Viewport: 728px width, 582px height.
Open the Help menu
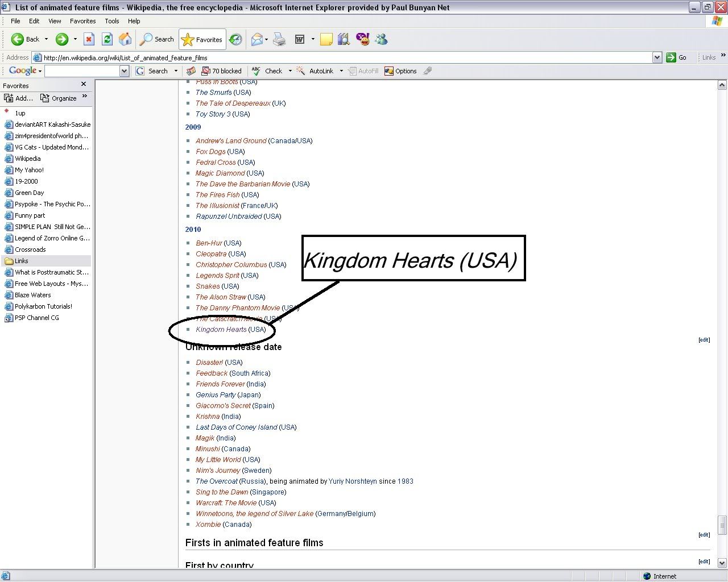[134, 21]
